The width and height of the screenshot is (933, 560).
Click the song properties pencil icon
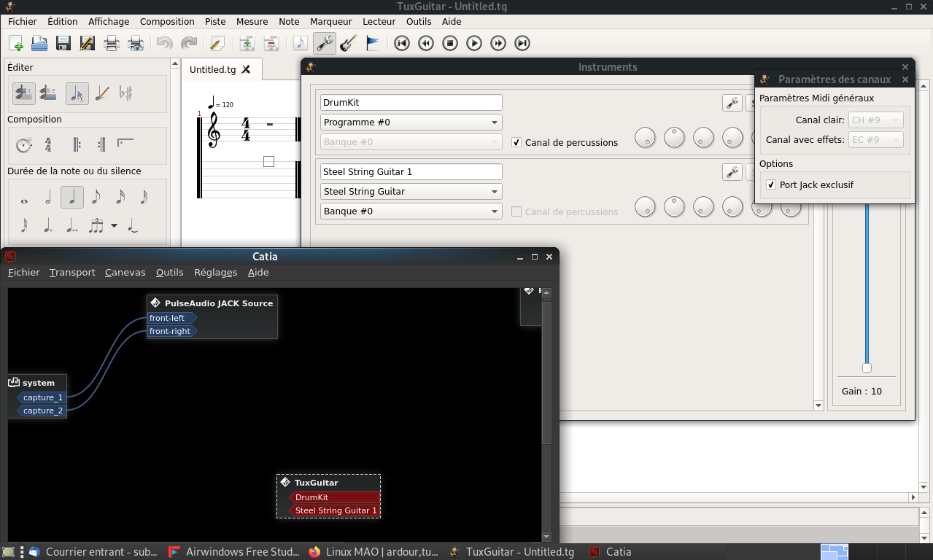pyautogui.click(x=217, y=43)
